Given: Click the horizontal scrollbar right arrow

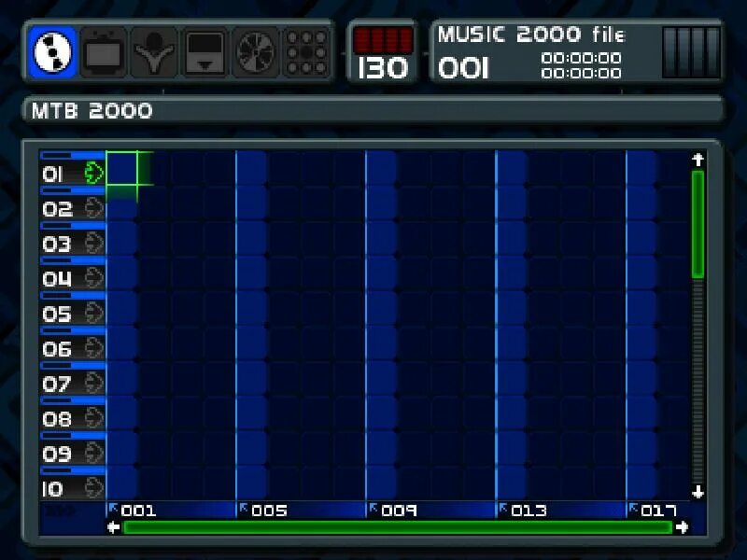Looking at the screenshot, I should tap(683, 527).
